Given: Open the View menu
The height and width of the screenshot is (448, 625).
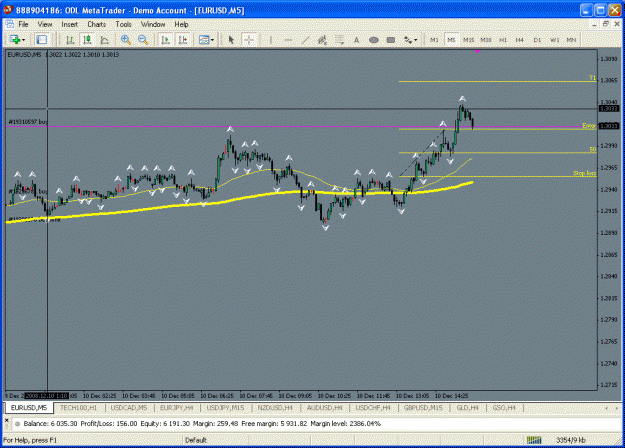Looking at the screenshot, I should pyautogui.click(x=45, y=24).
